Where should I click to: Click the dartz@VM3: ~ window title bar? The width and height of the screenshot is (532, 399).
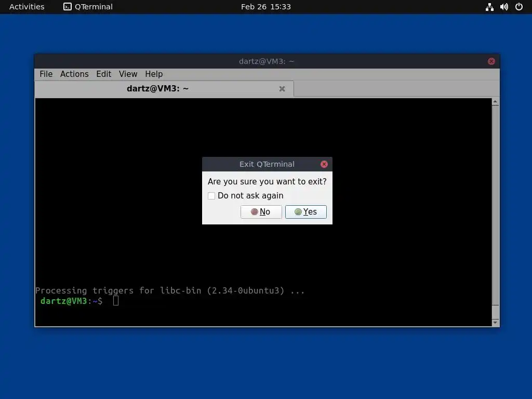pos(267,61)
